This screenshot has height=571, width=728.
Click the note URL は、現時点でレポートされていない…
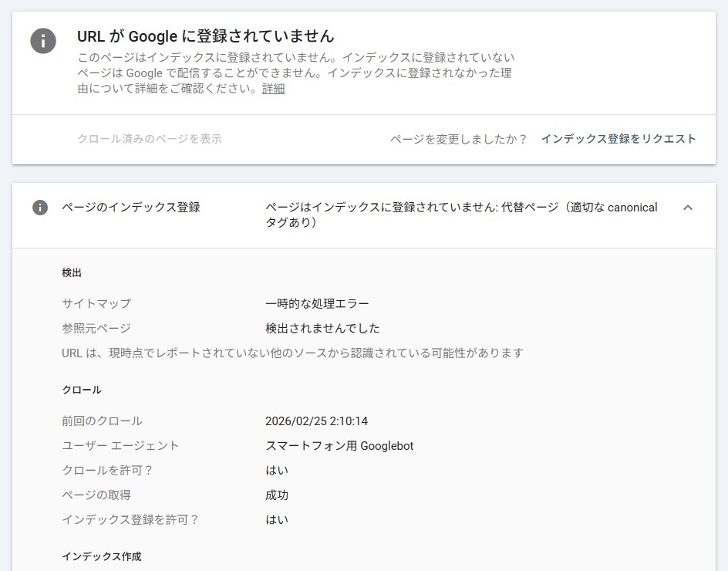292,353
